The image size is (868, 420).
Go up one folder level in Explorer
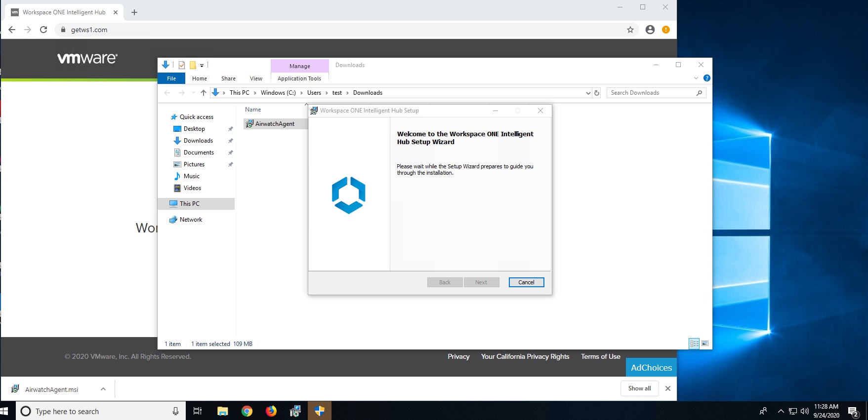coord(204,93)
